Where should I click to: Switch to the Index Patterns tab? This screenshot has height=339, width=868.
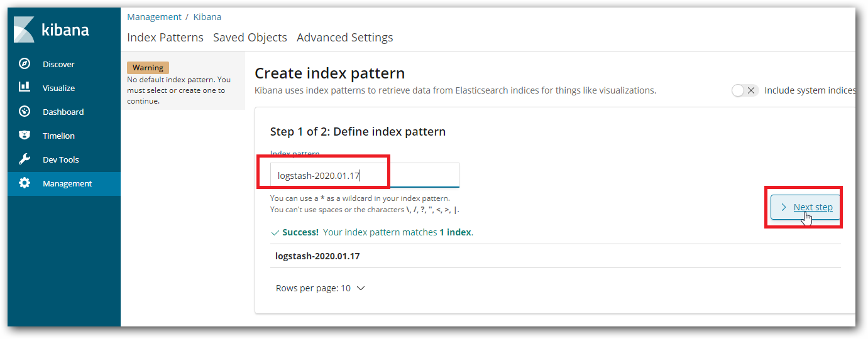165,37
